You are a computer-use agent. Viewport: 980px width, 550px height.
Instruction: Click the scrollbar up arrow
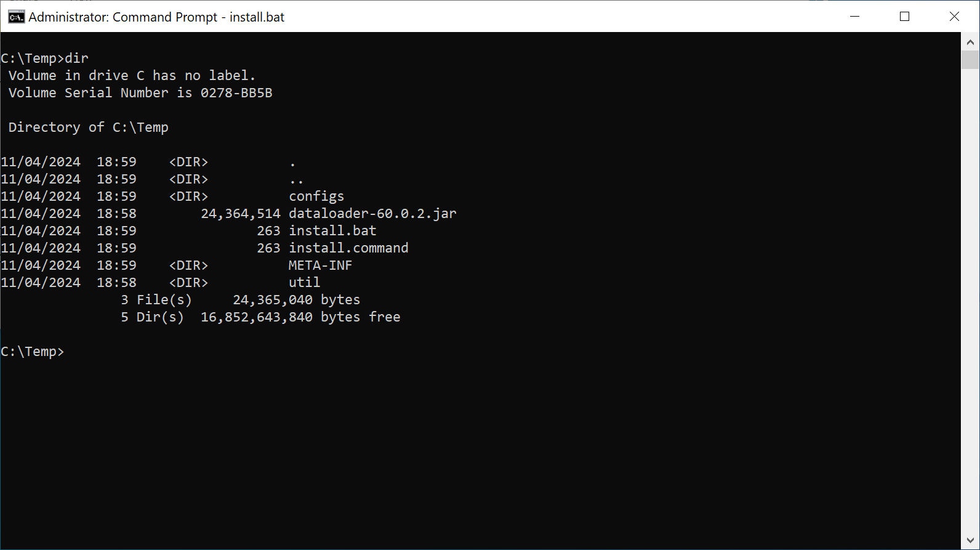pos(970,42)
